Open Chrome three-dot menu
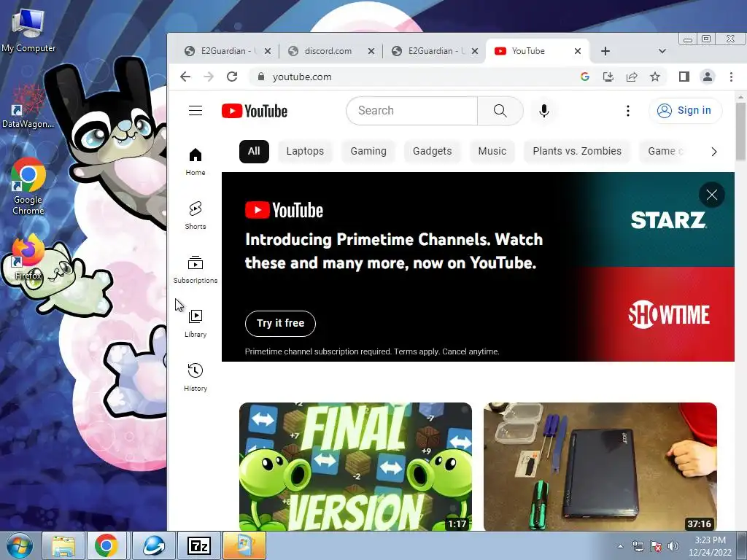This screenshot has height=560, width=747. [x=731, y=77]
